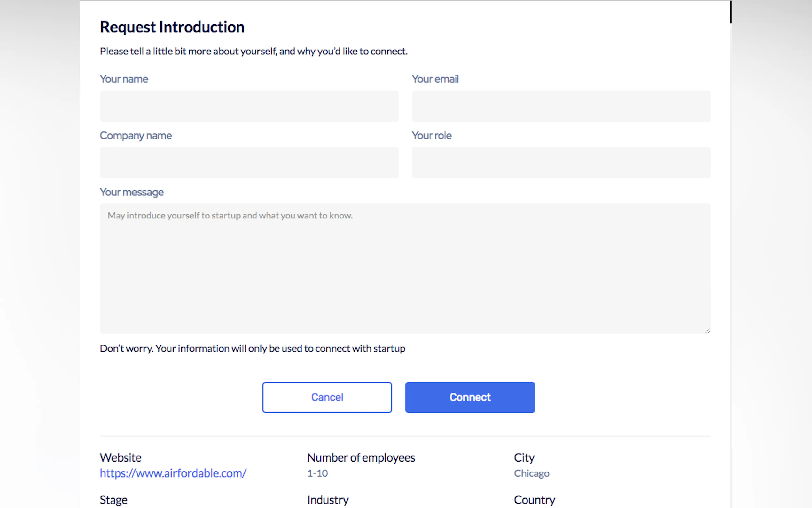The height and width of the screenshot is (508, 812).
Task: Click the "Company name" field label
Action: point(136,136)
